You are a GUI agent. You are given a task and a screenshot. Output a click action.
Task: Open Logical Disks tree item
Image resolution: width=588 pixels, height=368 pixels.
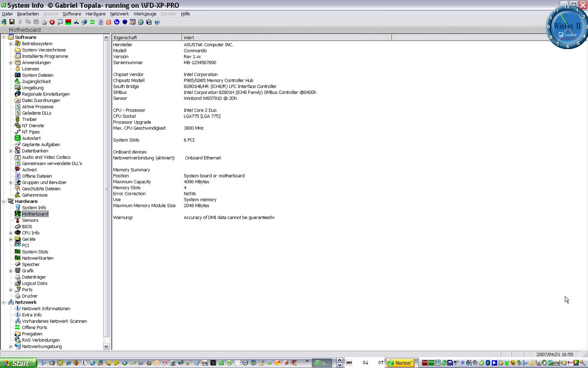pyautogui.click(x=35, y=283)
